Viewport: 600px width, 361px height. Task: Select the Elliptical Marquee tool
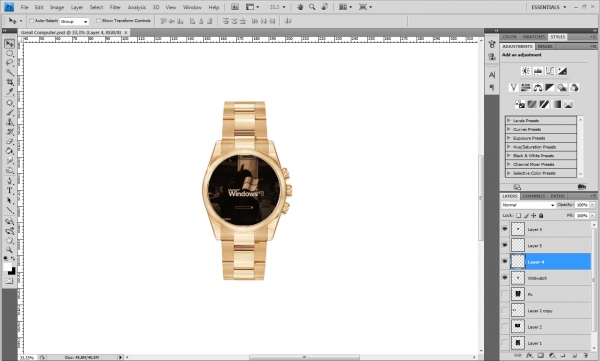click(x=10, y=54)
